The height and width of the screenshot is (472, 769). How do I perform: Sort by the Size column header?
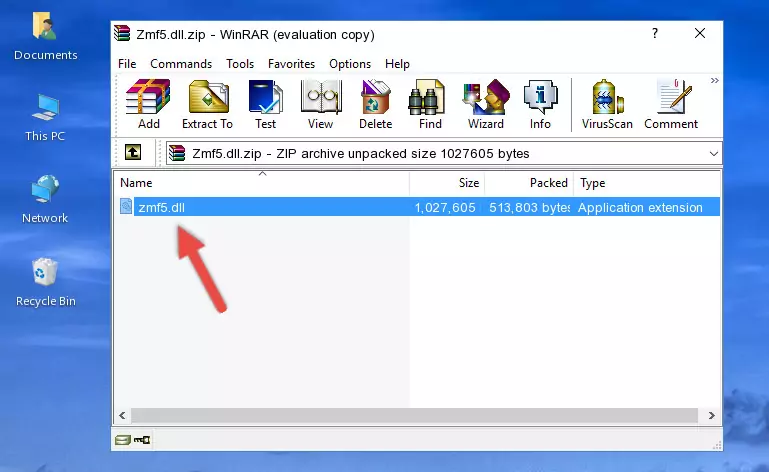pos(447,183)
